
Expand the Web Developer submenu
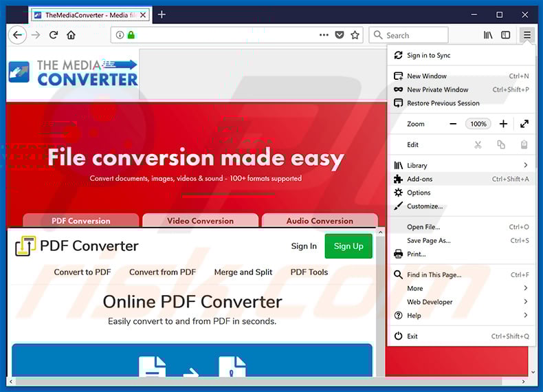[x=463, y=301]
